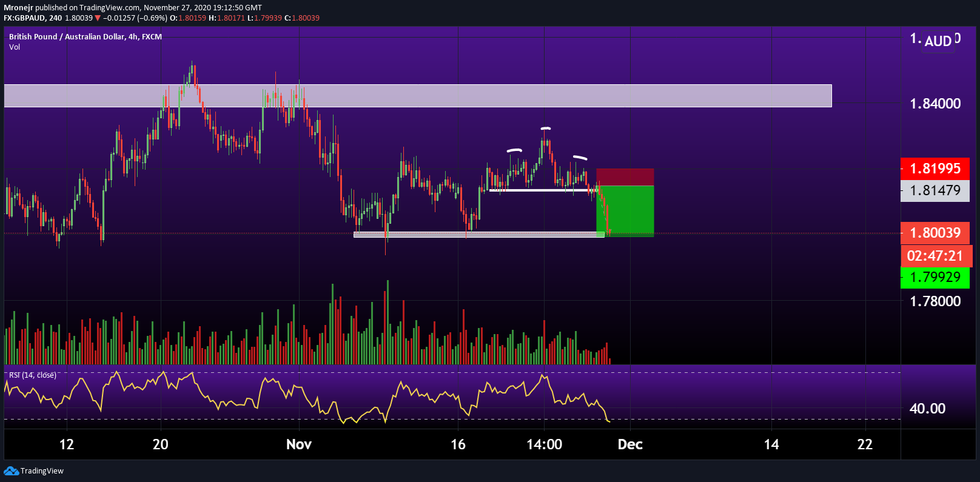The height and width of the screenshot is (482, 980).
Task: Click the 16 date axis label
Action: click(458, 444)
